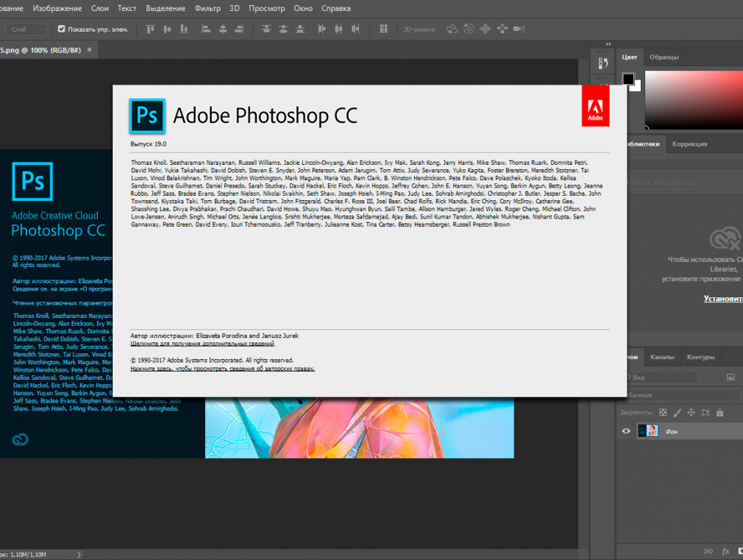Align bottom edges in options bar
The height and width of the screenshot is (560, 743).
(x=184, y=29)
